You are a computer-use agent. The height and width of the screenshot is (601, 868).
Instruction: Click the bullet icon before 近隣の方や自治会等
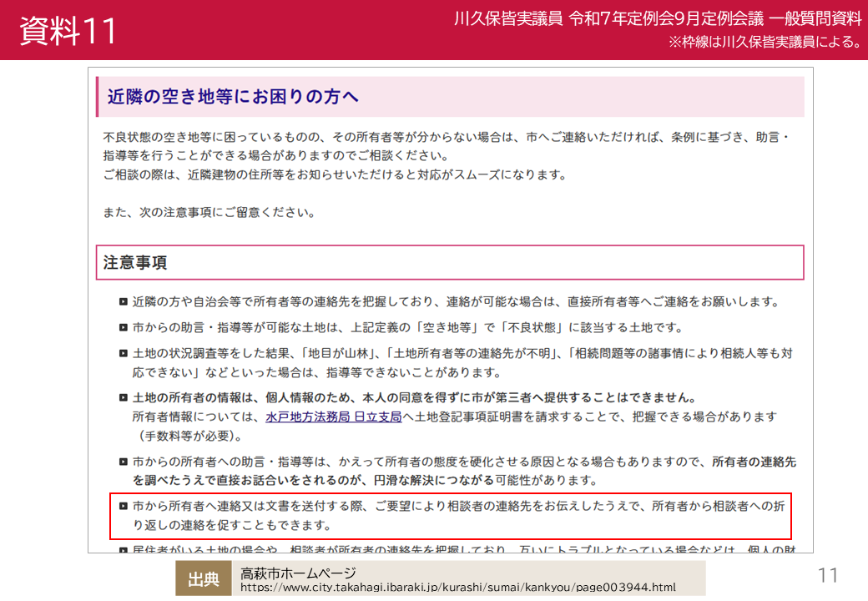(124, 301)
